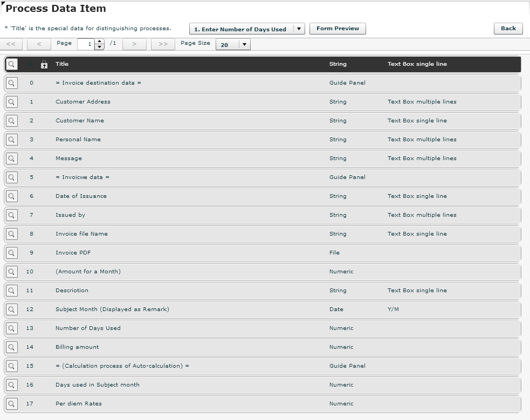This screenshot has width=530, height=420.
Task: Open magnifier for Per diem Rates row
Action: tap(11, 404)
